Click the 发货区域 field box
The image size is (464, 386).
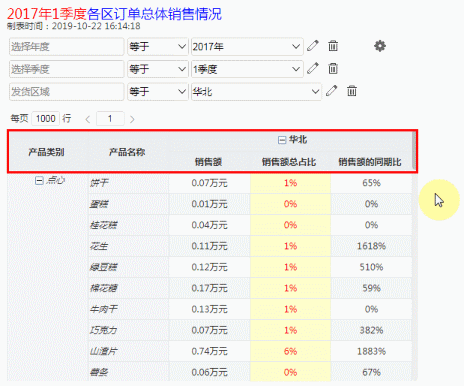point(66,92)
